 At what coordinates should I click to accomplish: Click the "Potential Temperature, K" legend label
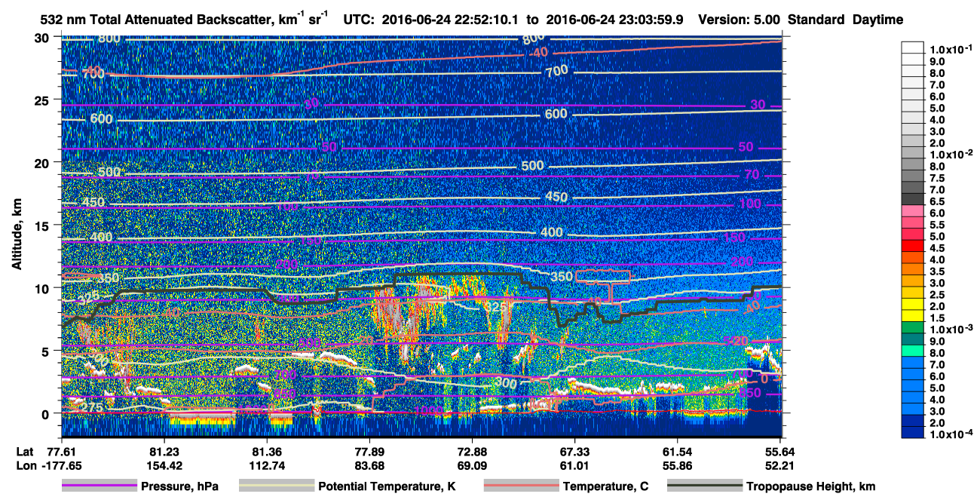tap(387, 487)
